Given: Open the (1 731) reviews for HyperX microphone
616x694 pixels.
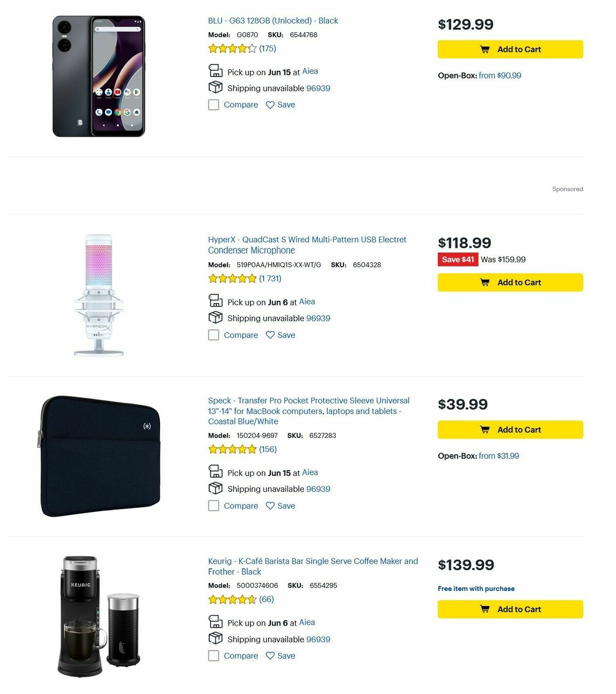Looking at the screenshot, I should 269,278.
